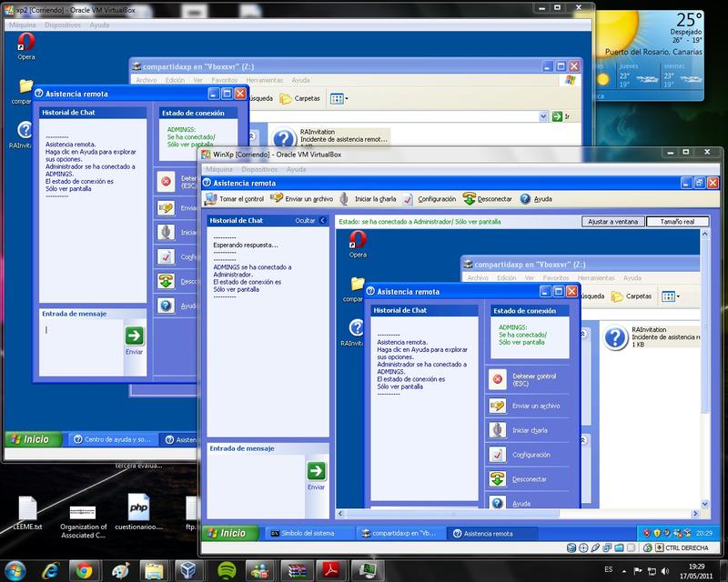Click the Entrada de mensaje field in WinXp window
728x582 pixels.
coord(253,482)
